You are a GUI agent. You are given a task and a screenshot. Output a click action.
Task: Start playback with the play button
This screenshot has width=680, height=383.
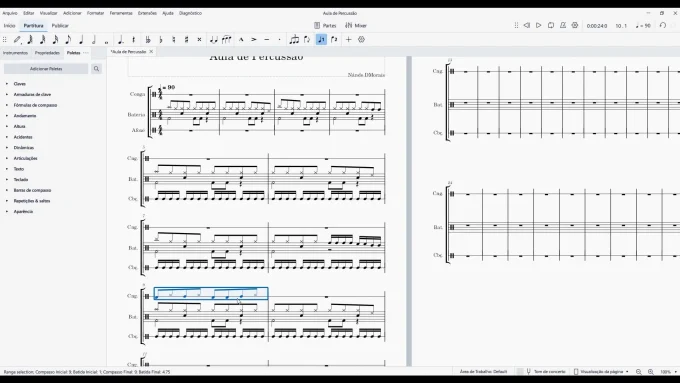[x=539, y=26]
